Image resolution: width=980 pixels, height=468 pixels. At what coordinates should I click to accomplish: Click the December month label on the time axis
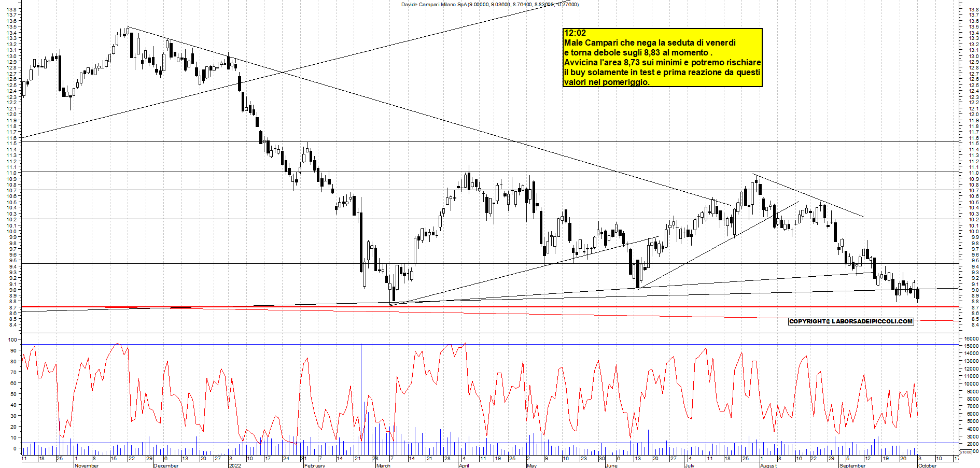(166, 465)
